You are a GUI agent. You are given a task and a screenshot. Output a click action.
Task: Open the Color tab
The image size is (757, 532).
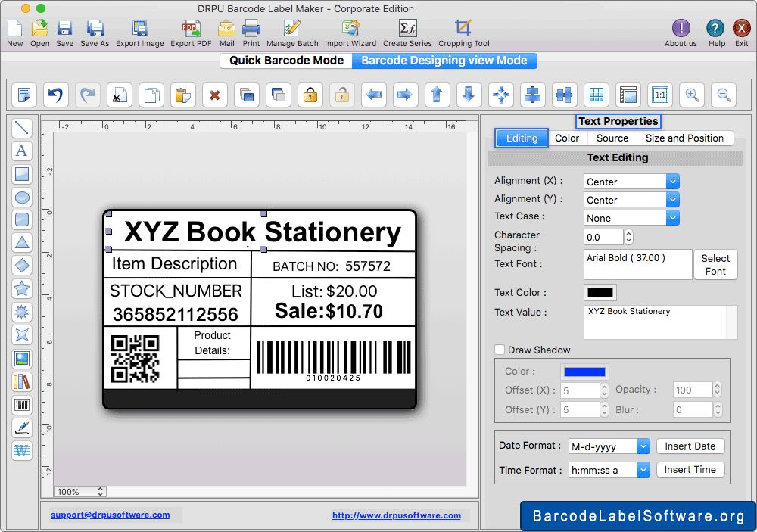[x=567, y=138]
